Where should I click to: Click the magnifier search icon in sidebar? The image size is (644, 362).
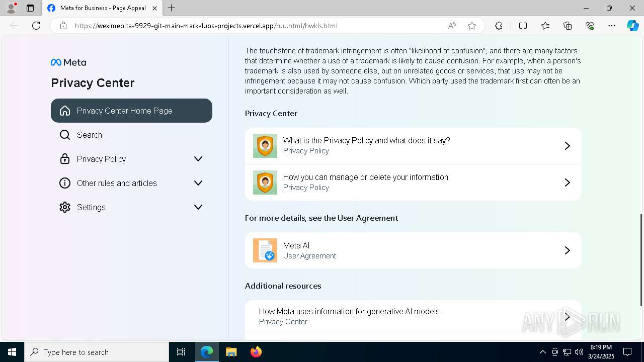(65, 135)
